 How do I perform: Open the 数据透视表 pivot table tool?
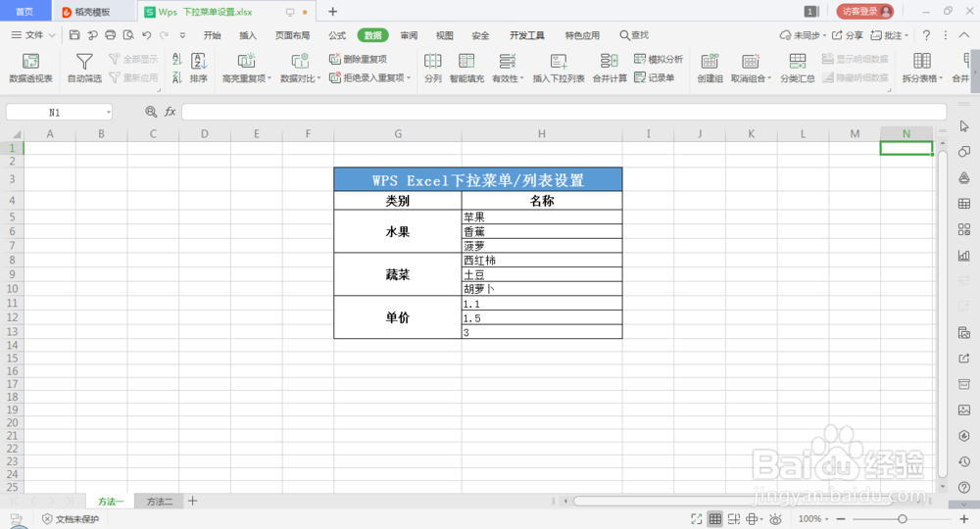30,68
